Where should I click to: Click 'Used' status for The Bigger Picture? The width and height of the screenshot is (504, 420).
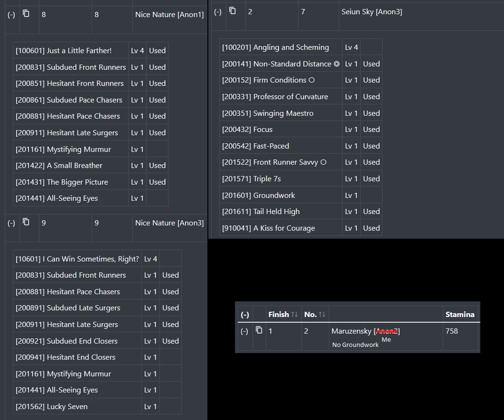pyautogui.click(x=157, y=182)
